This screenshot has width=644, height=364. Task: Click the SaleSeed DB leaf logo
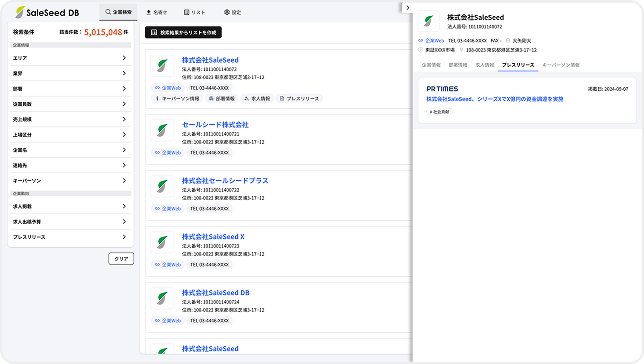(x=19, y=12)
